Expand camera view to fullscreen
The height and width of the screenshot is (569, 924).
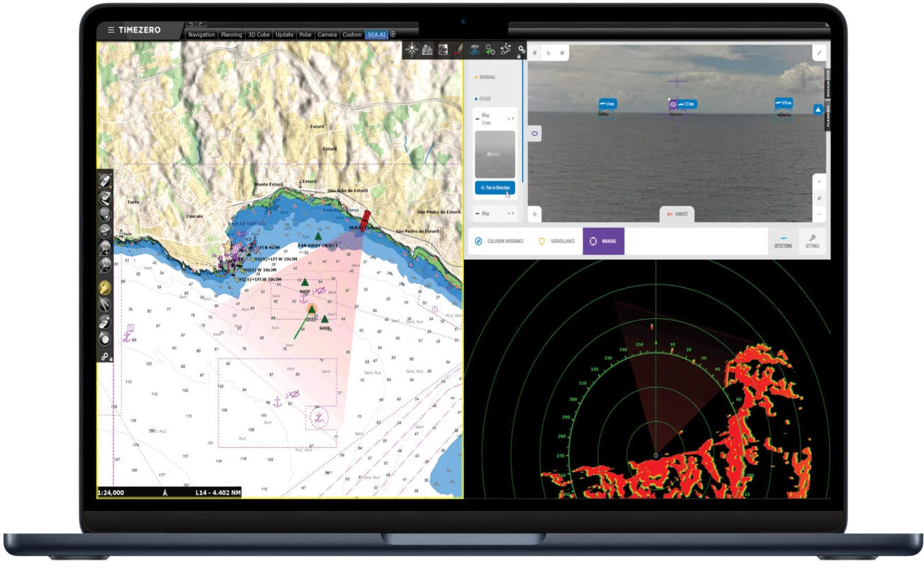pyautogui.click(x=819, y=52)
